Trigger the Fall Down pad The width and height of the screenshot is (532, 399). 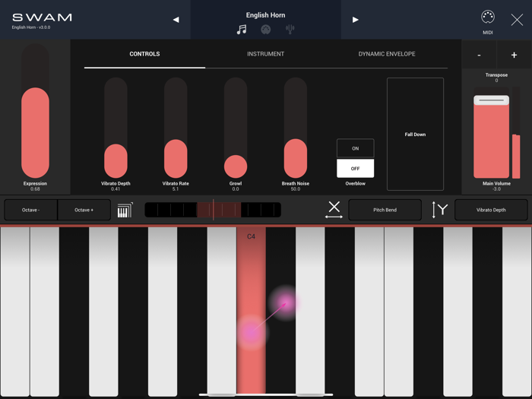415,134
